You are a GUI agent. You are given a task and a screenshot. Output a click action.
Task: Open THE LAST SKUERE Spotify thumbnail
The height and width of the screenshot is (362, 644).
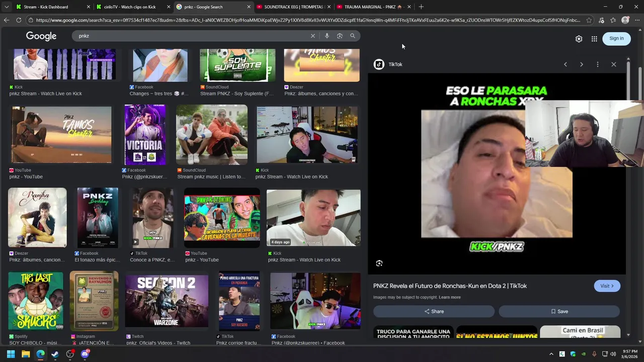36,301
